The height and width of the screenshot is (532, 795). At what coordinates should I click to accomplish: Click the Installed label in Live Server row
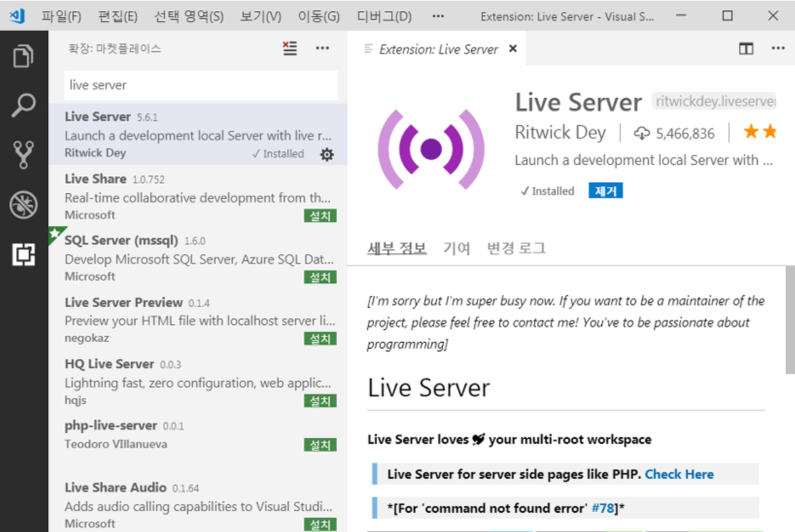(278, 154)
